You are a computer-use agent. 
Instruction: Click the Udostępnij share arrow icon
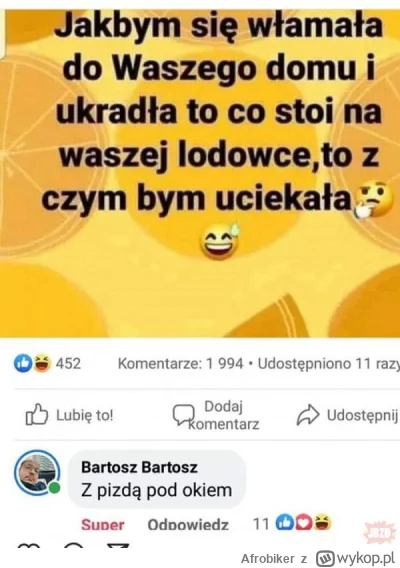click(308, 415)
